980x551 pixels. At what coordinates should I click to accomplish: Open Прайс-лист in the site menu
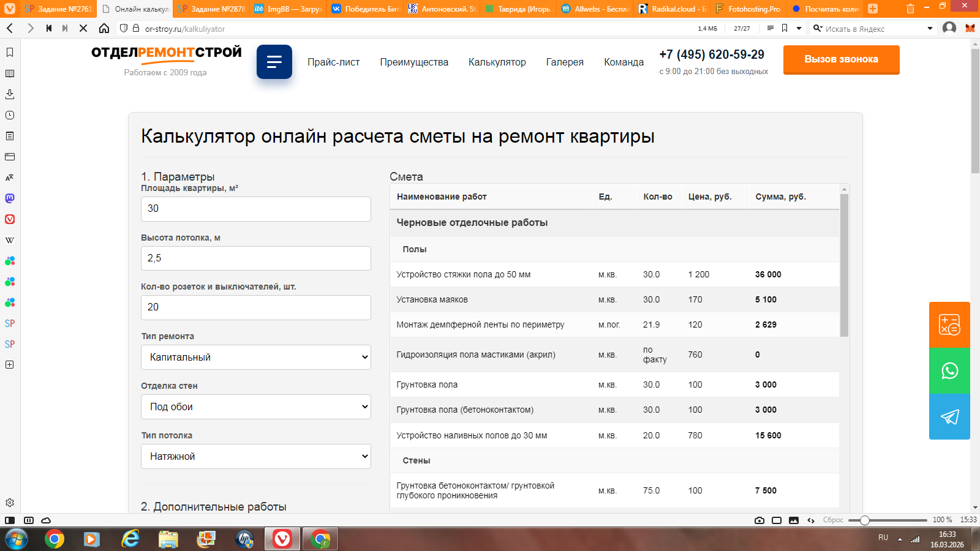333,62
